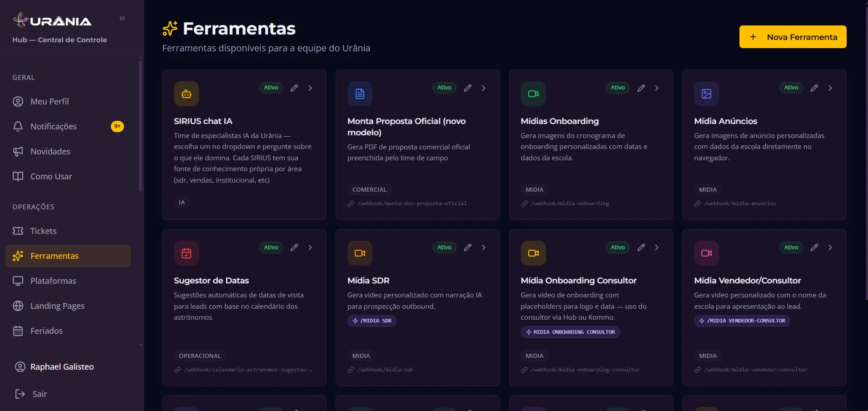Viewport: 868px width, 411px height.
Task: Open Mídia Anúncios via chevron arrow
Action: (x=830, y=88)
